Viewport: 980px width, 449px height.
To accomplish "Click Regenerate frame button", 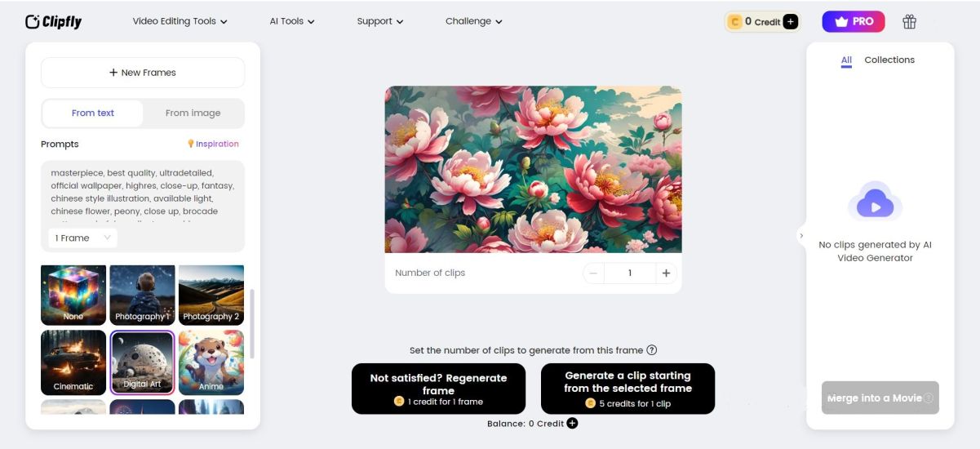I will tap(438, 389).
